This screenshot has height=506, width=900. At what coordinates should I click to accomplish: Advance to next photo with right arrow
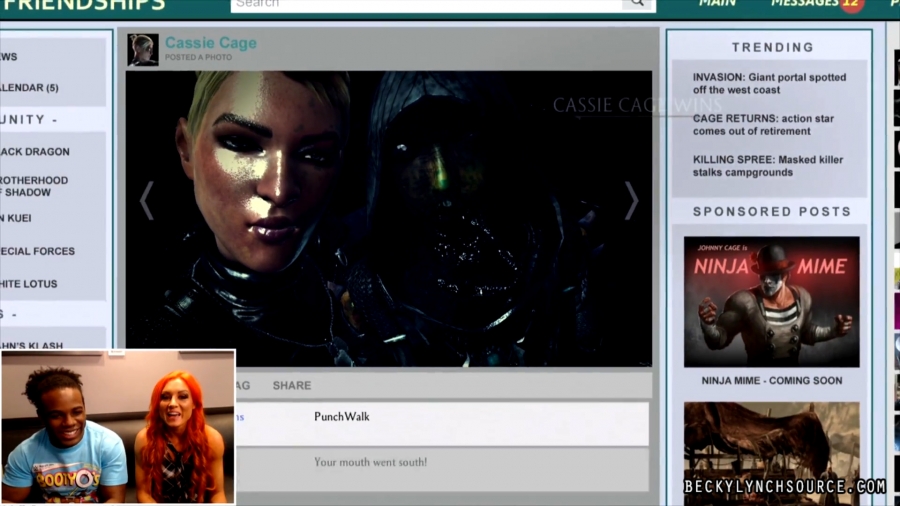[x=631, y=201]
